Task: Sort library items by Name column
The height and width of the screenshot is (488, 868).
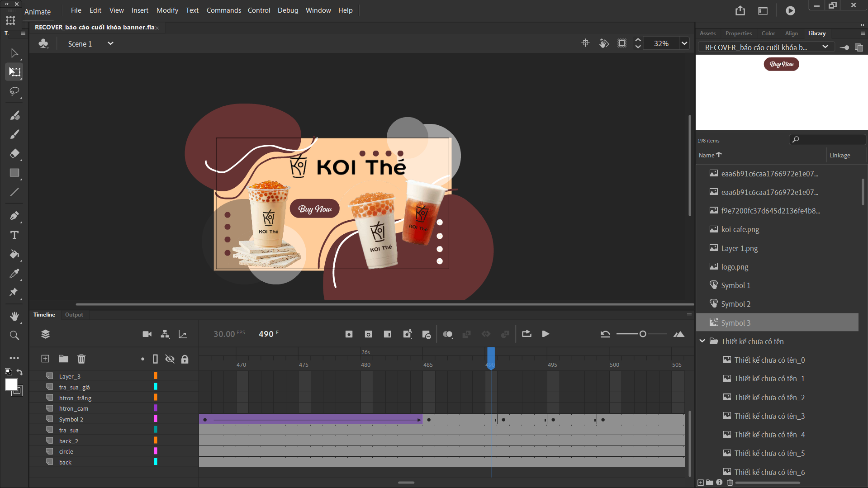Action: [x=710, y=155]
